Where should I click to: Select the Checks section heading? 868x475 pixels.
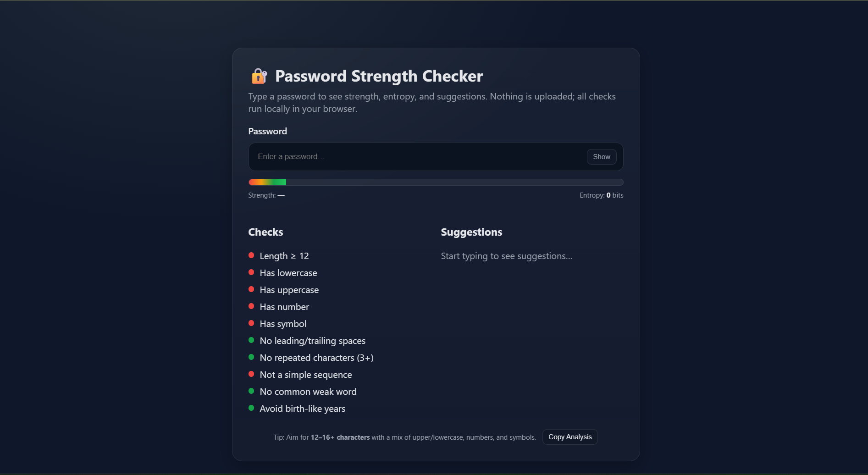[x=265, y=232]
